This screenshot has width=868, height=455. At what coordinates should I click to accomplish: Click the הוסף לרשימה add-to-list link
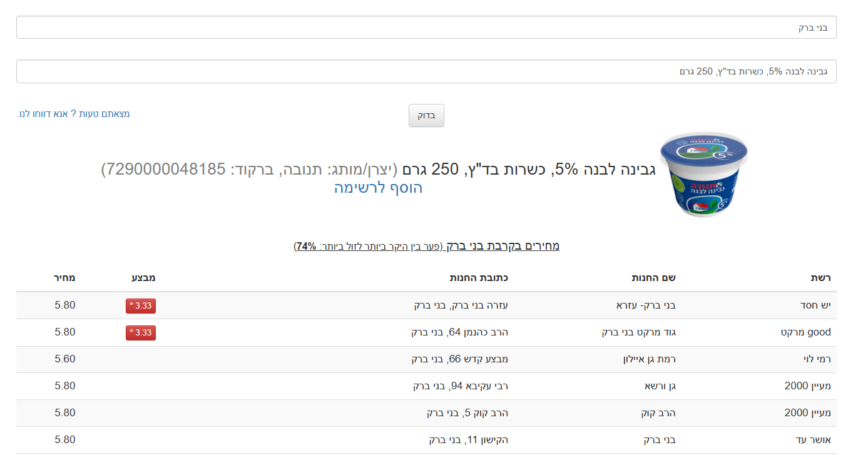378,188
